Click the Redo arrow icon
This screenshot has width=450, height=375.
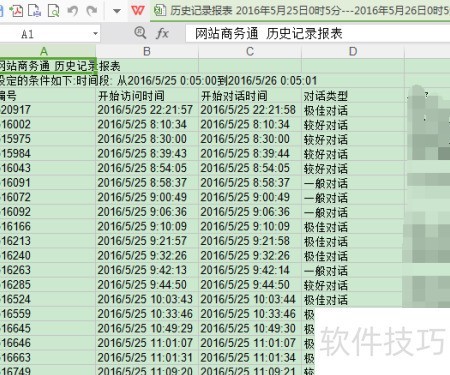pyautogui.click(x=92, y=11)
